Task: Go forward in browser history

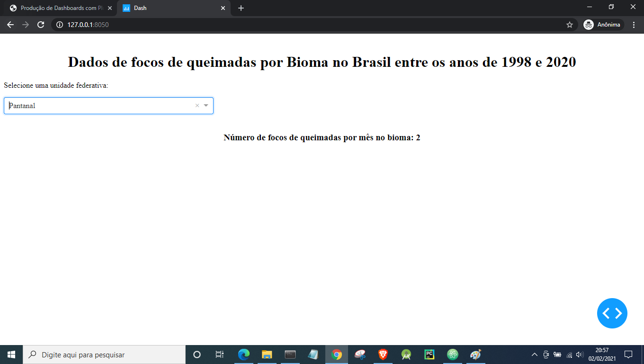Action: [26, 25]
